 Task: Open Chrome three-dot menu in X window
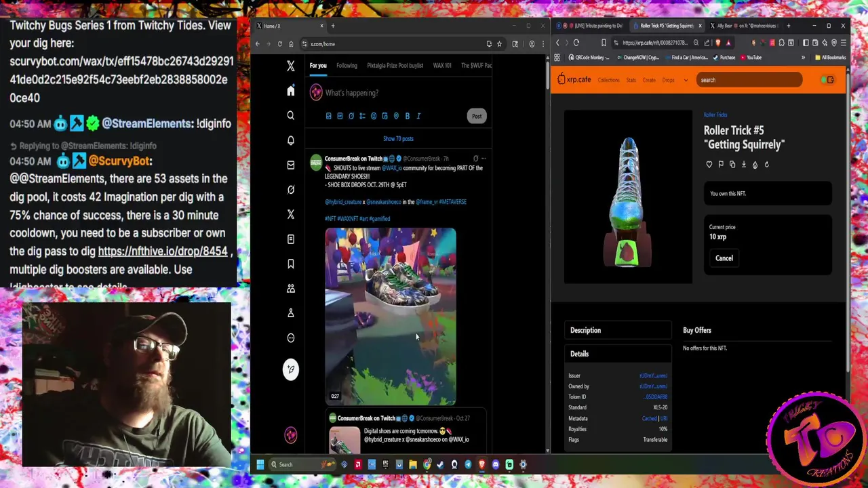pyautogui.click(x=542, y=44)
